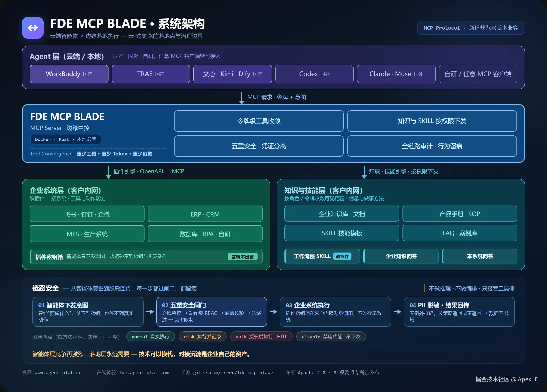Screen dimensions: 547x392
Task: Click the normal 直接执行 risk pill
Action: [150, 337]
